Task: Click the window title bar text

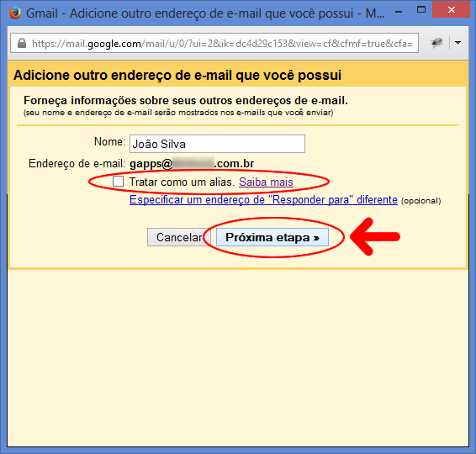Action: 205,13
